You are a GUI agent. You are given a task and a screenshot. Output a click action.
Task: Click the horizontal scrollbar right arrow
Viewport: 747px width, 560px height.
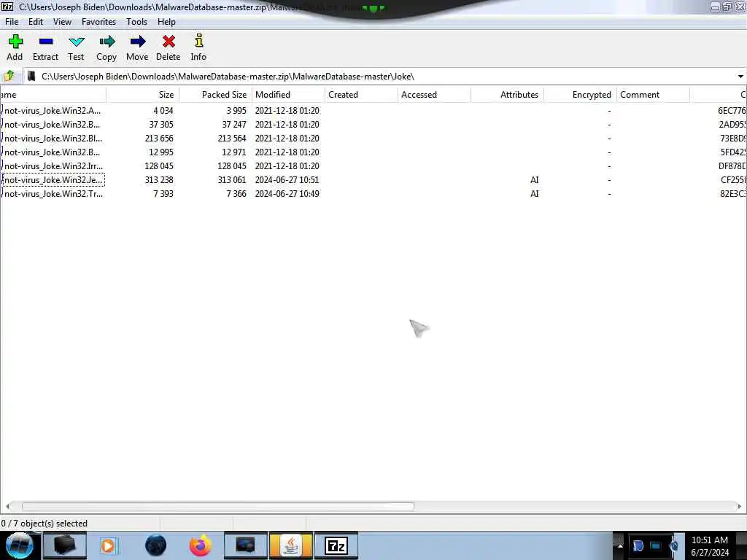tap(740, 506)
